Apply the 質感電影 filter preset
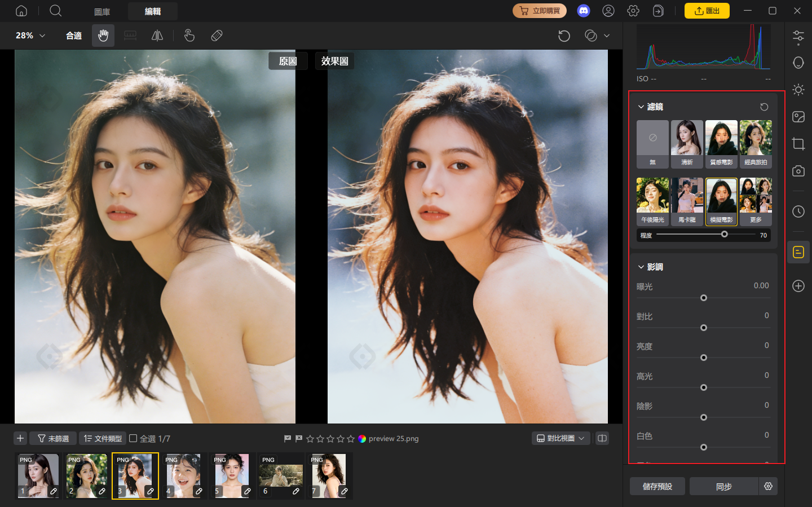Viewport: 812px width, 507px height. [x=721, y=144]
